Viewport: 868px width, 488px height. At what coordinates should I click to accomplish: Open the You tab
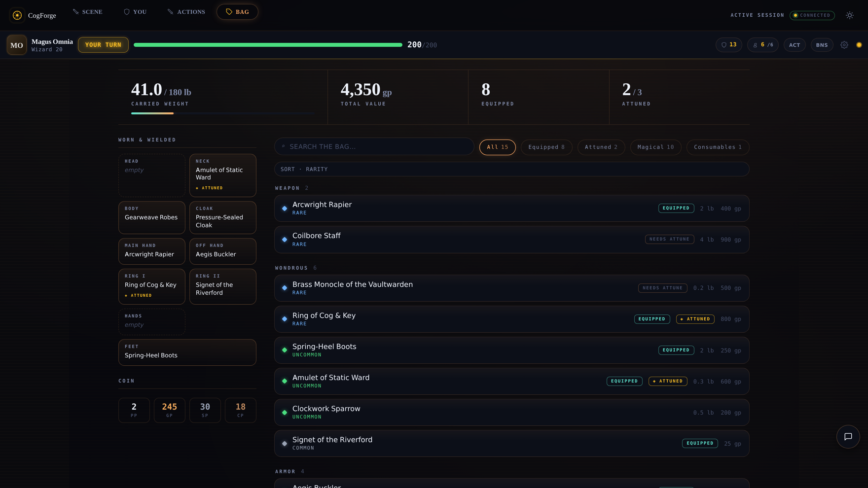click(135, 12)
